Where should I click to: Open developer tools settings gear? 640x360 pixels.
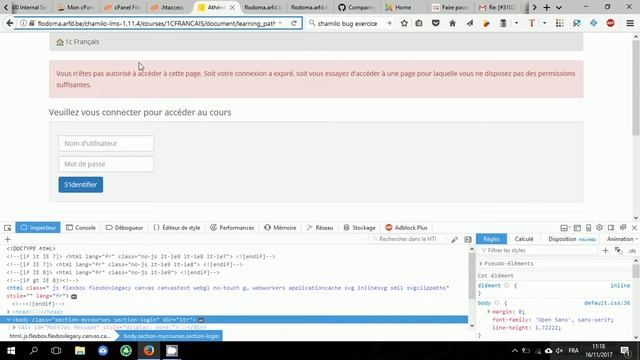click(599, 228)
